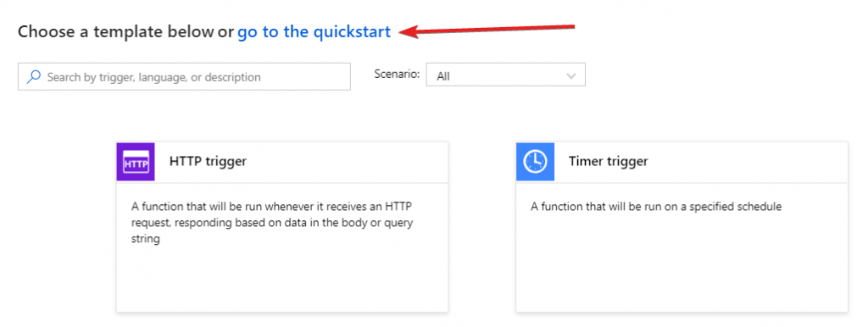Click the Timer trigger schedule description
Viewport: 868px width, 327px height.
656,207
